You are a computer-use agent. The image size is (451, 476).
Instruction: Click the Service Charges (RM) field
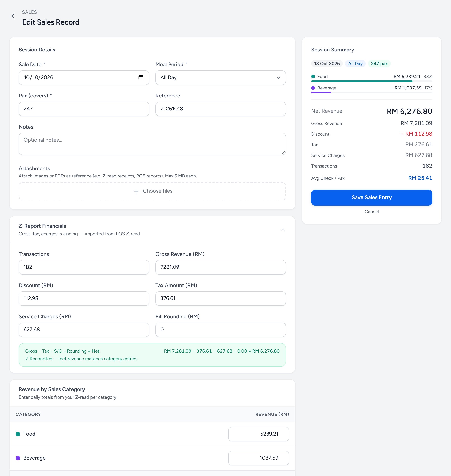pyautogui.click(x=84, y=330)
